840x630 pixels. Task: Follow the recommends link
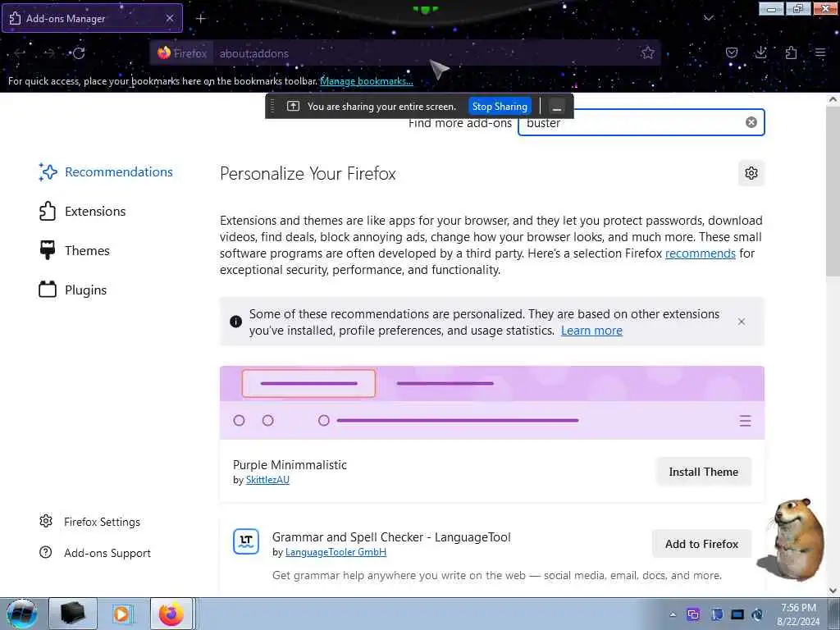[x=701, y=253]
